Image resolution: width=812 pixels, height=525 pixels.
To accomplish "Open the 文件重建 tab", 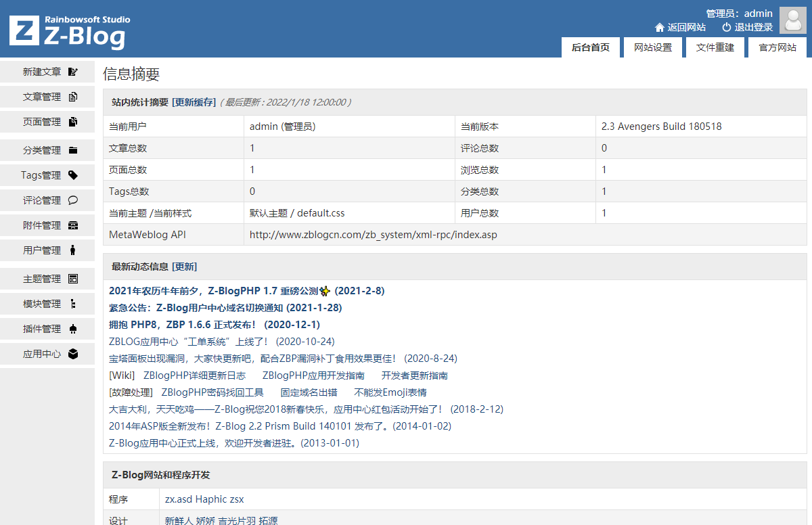I will pos(715,47).
